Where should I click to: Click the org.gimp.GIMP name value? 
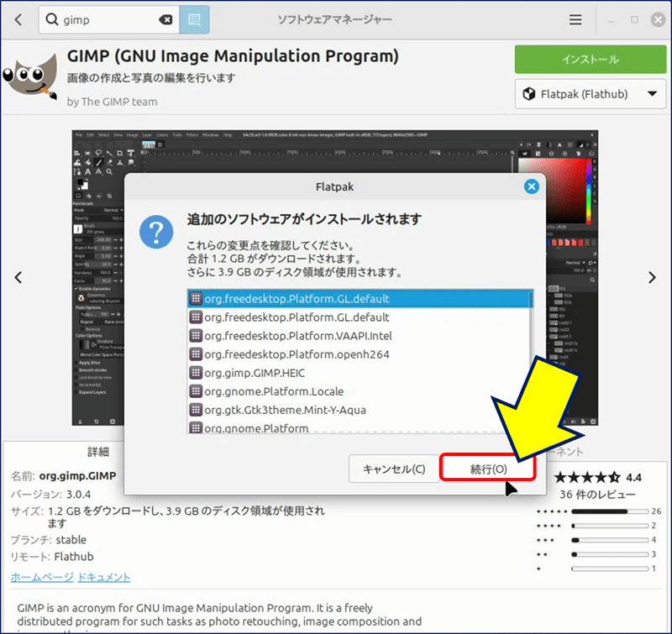click(77, 476)
